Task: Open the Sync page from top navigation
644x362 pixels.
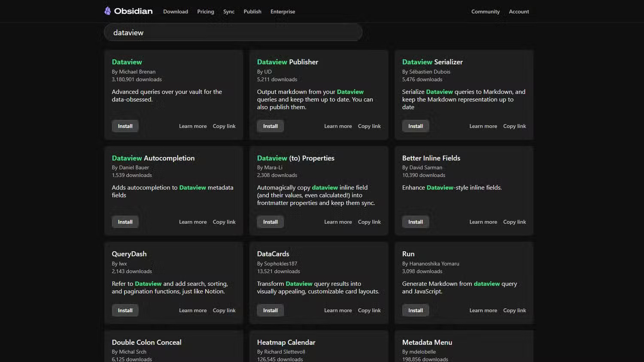Action: pos(228,12)
